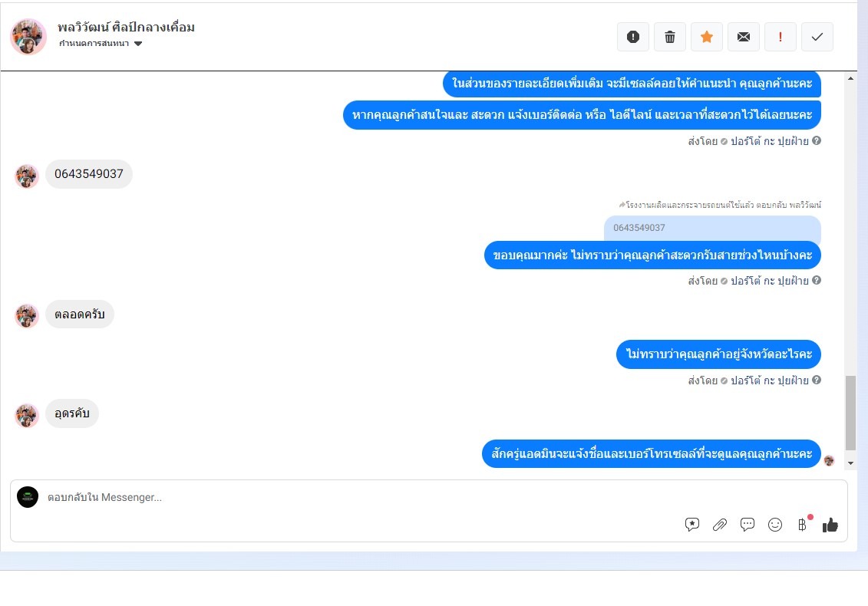The width and height of the screenshot is (868, 606).
Task: Click the customer profile picture in header
Action: 28,37
